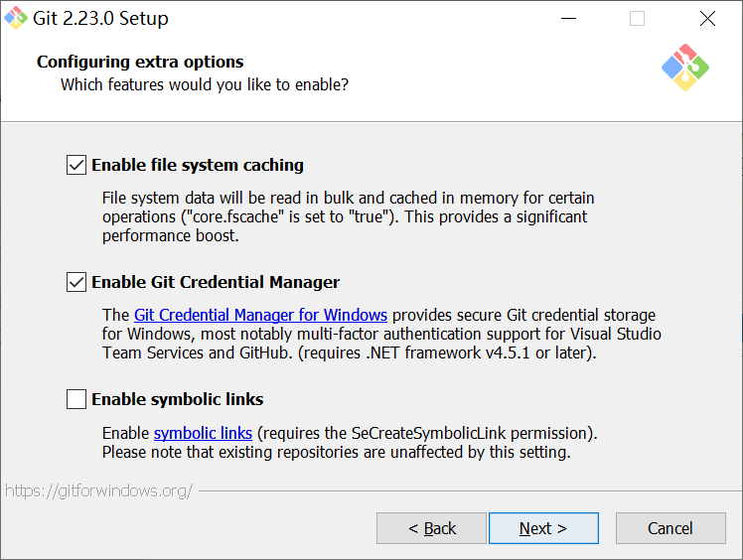Click the Git logo in the header
This screenshot has width=743, height=560.
coord(684,68)
